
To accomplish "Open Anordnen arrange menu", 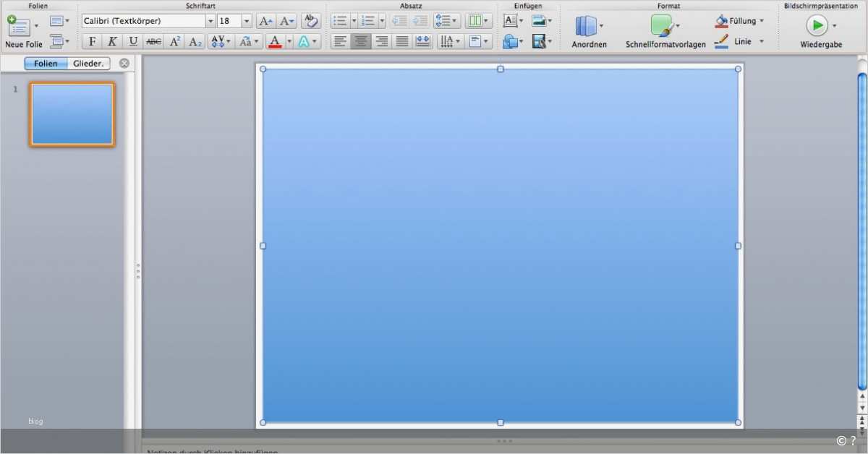I will point(589,32).
